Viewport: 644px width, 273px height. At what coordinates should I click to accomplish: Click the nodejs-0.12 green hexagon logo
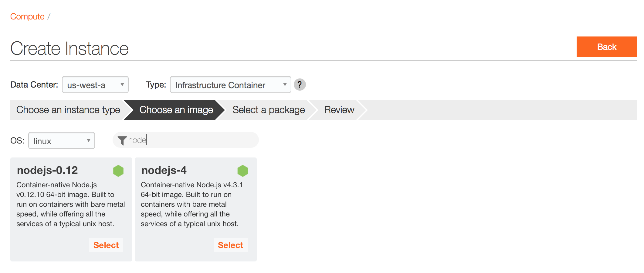(x=118, y=171)
